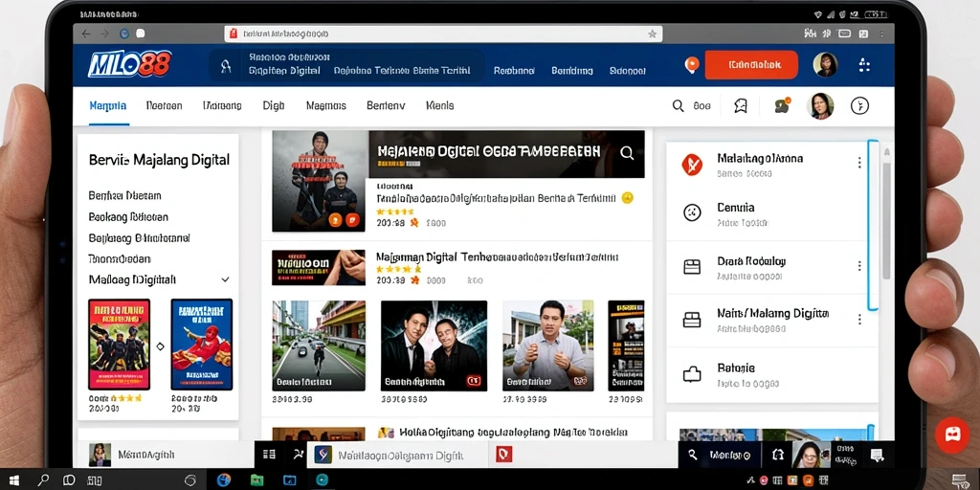Open the featured article thumbnail with masked figures

320,181
